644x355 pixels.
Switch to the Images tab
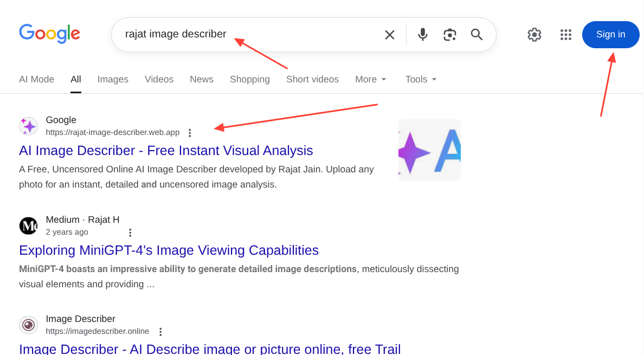(113, 79)
